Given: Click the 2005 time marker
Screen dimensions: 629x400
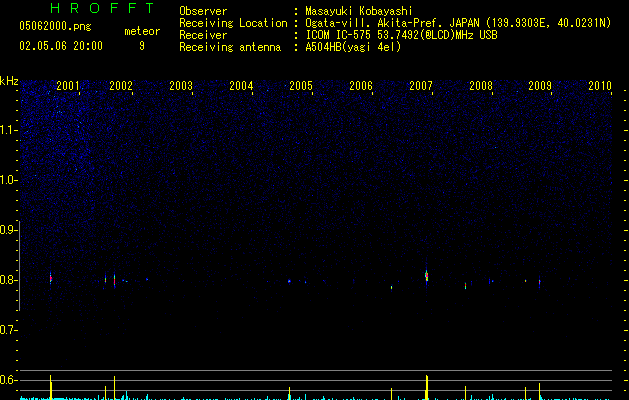Looking at the screenshot, I should click(x=301, y=86).
